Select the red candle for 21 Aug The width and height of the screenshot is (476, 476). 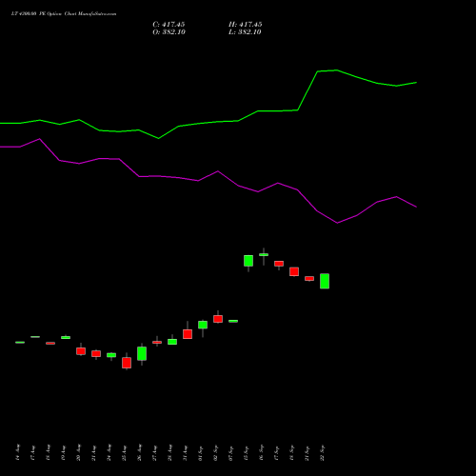click(x=96, y=353)
